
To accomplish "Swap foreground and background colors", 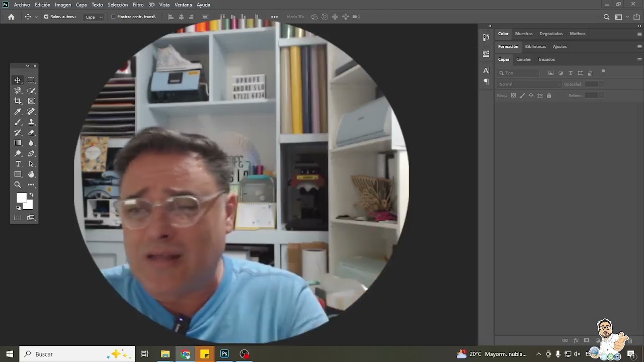I will 31,195.
